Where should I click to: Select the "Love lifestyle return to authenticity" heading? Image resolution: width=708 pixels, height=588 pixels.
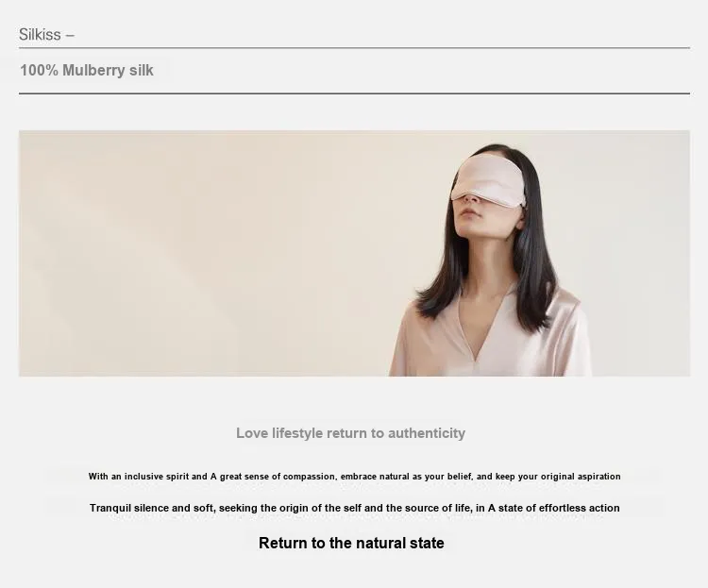(x=351, y=433)
